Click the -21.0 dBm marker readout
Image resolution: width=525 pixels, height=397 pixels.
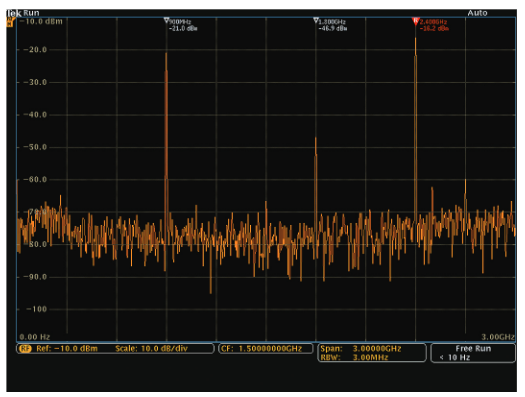[x=183, y=29]
